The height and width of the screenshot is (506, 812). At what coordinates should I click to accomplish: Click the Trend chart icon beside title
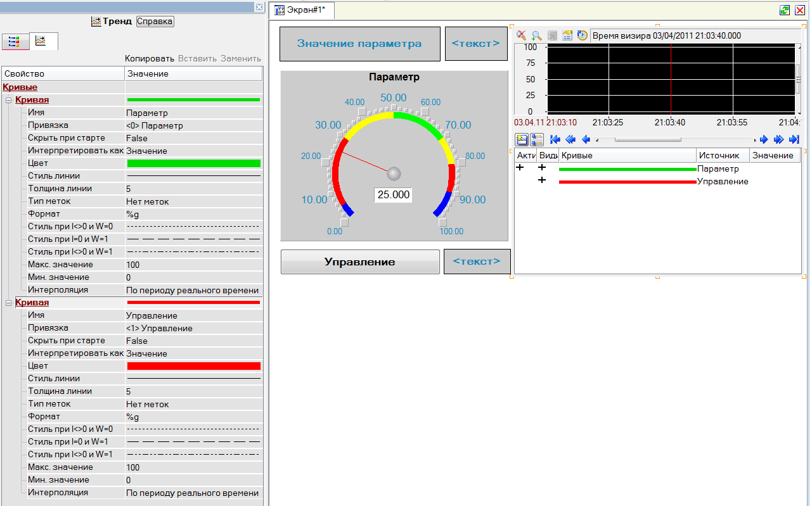point(96,22)
